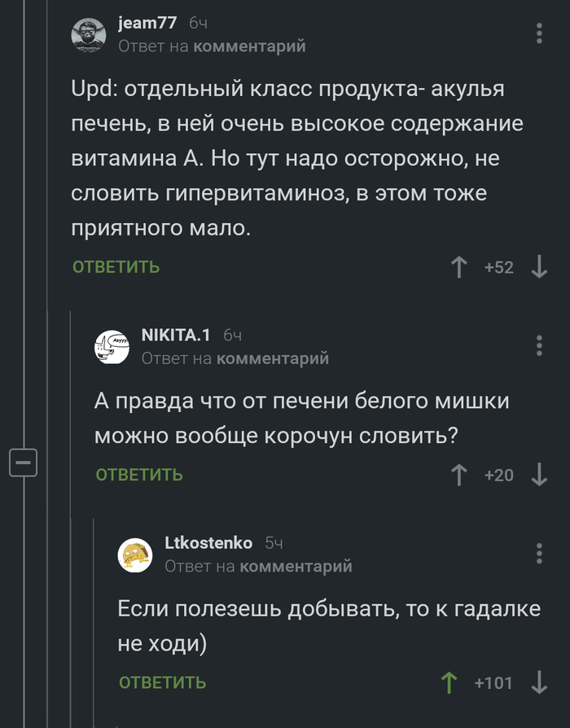Click the username NIKITA.1
Image resolution: width=570 pixels, height=728 pixels.
[x=178, y=334]
